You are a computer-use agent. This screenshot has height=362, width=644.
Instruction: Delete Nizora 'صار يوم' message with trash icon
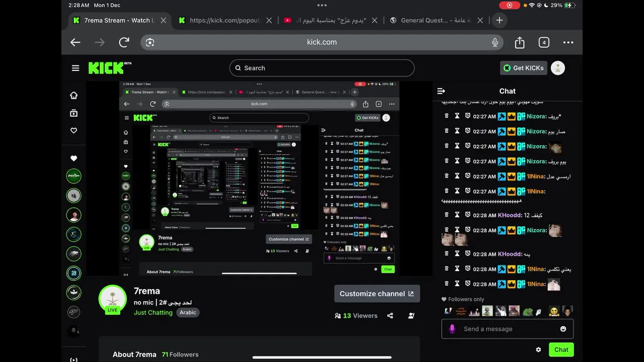[x=446, y=131]
